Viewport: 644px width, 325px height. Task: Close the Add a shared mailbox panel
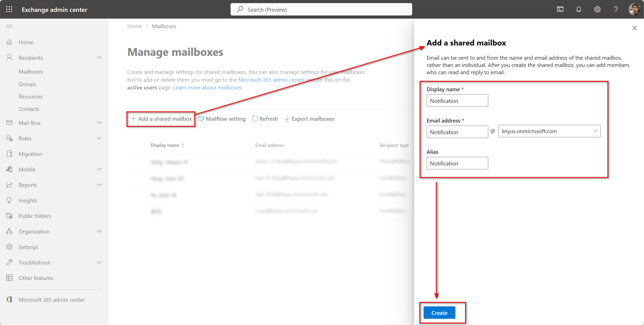pos(634,28)
